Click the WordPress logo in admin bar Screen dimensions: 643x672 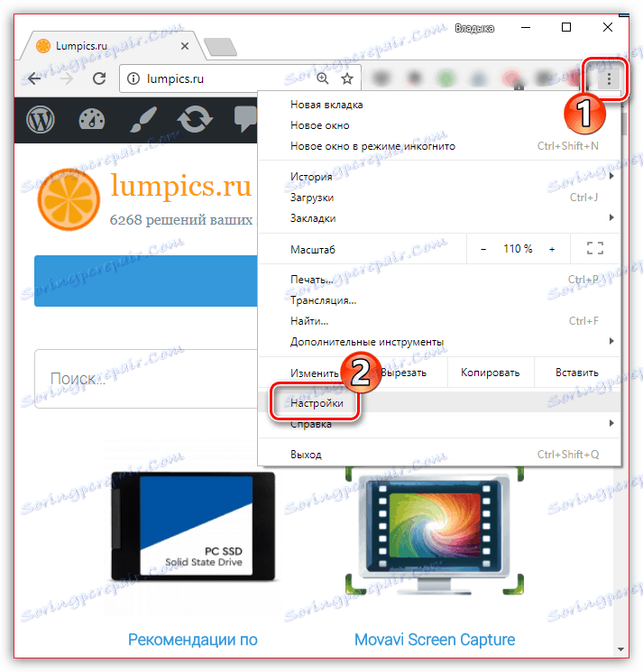coord(41,120)
